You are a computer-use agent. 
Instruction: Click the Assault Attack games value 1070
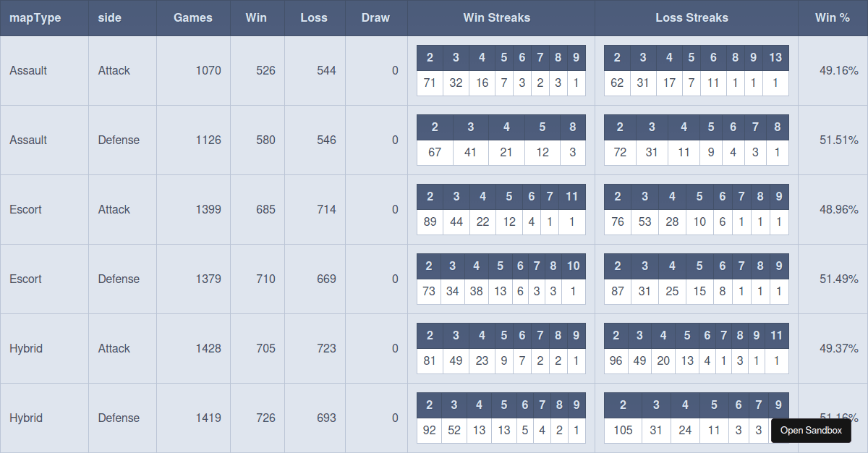pyautogui.click(x=208, y=70)
